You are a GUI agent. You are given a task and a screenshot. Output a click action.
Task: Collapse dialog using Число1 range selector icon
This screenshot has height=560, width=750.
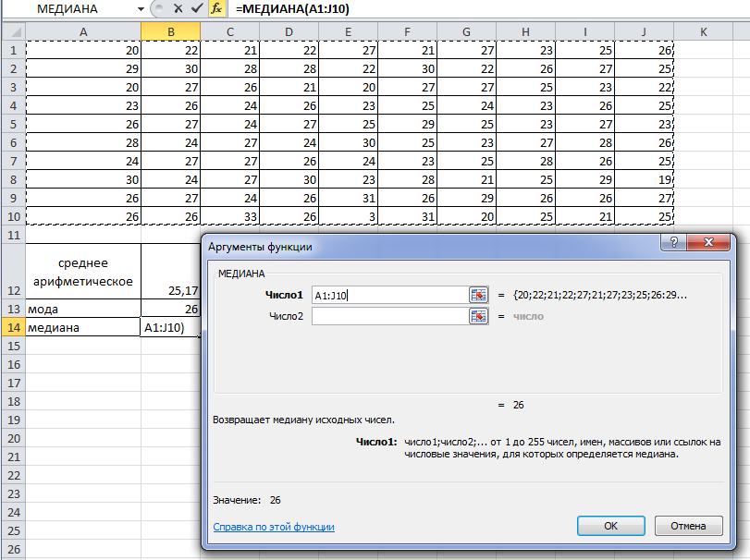[x=478, y=296]
